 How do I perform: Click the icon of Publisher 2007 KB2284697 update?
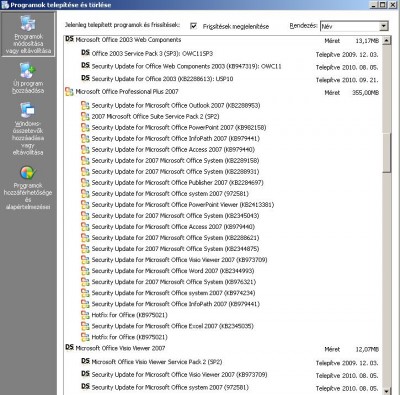pyautogui.click(x=85, y=182)
